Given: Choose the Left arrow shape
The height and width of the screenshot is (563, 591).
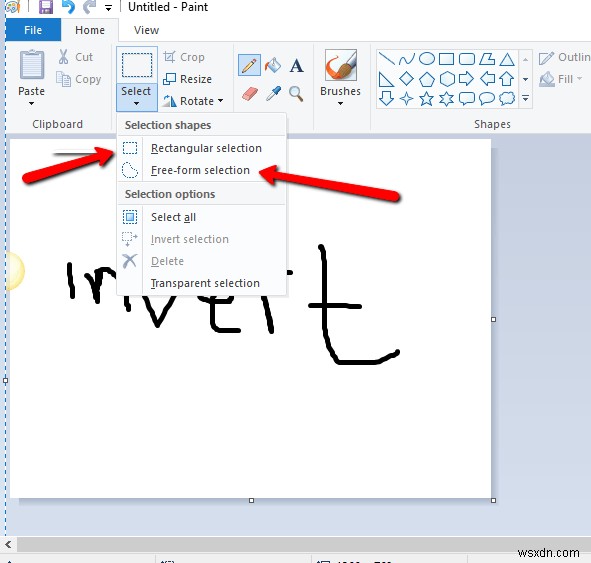Looking at the screenshot, I should (487, 79).
